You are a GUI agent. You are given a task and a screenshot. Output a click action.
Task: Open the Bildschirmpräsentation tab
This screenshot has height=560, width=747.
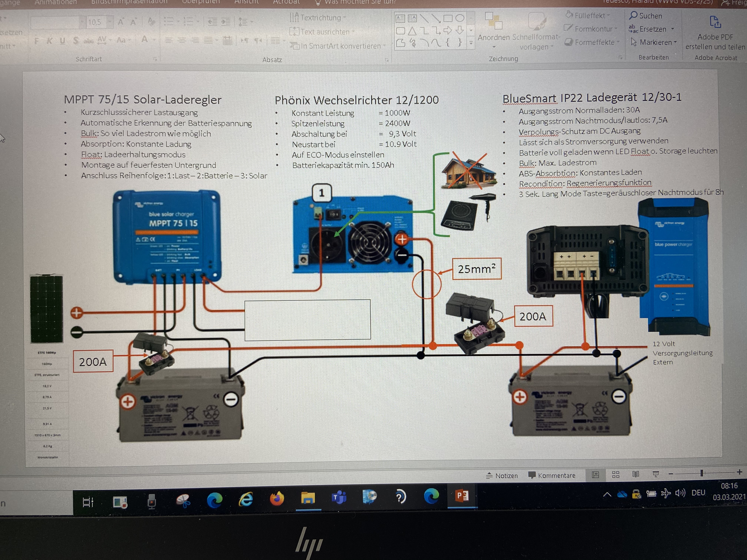129,2
